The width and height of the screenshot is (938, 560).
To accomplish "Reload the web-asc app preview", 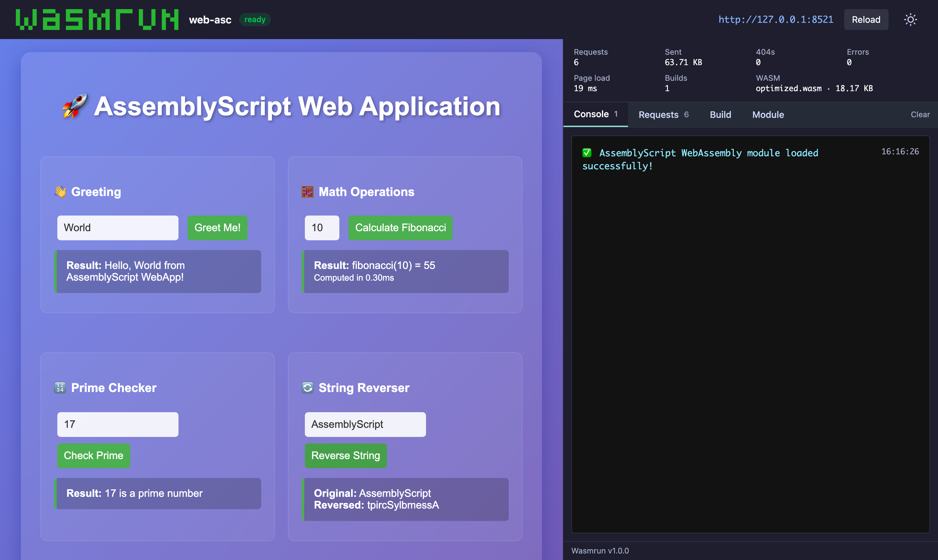I will 866,20.
